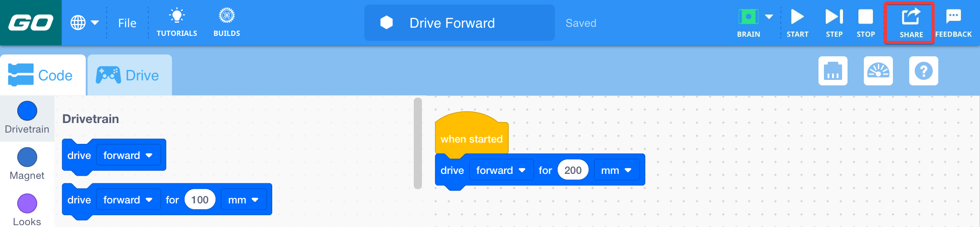Screen dimensions: 980x227
Task: Open the monitor dashboard gauge icon
Action: [x=878, y=71]
